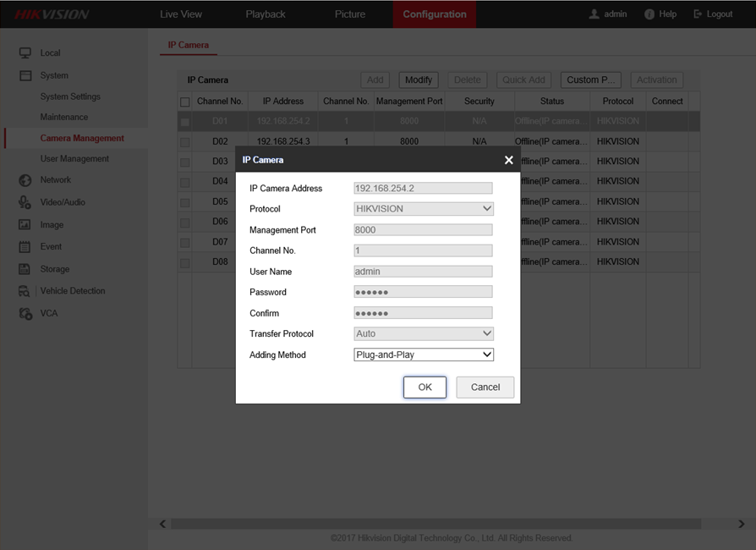This screenshot has height=550, width=756.
Task: Click the Network globe icon
Action: pyautogui.click(x=25, y=180)
